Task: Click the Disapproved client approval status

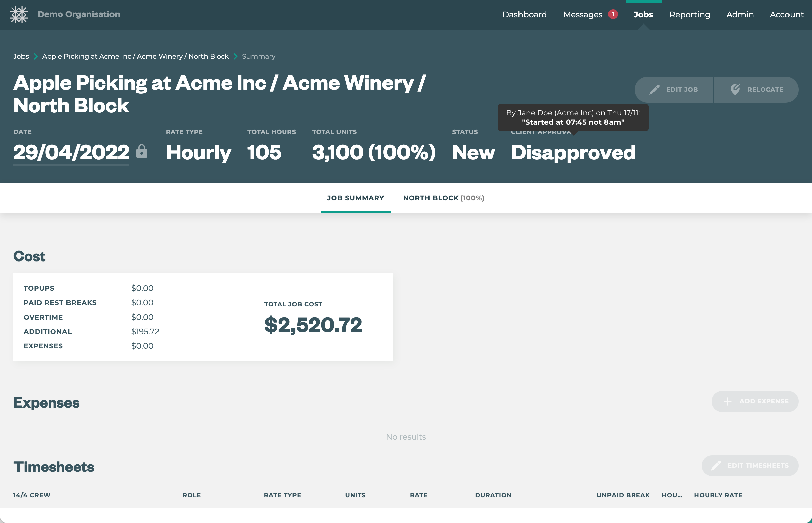Action: click(573, 152)
